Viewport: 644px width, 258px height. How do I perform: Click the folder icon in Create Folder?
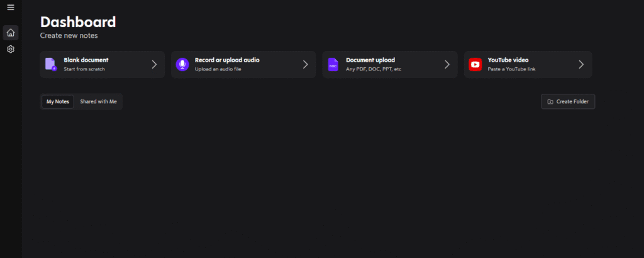[550, 101]
